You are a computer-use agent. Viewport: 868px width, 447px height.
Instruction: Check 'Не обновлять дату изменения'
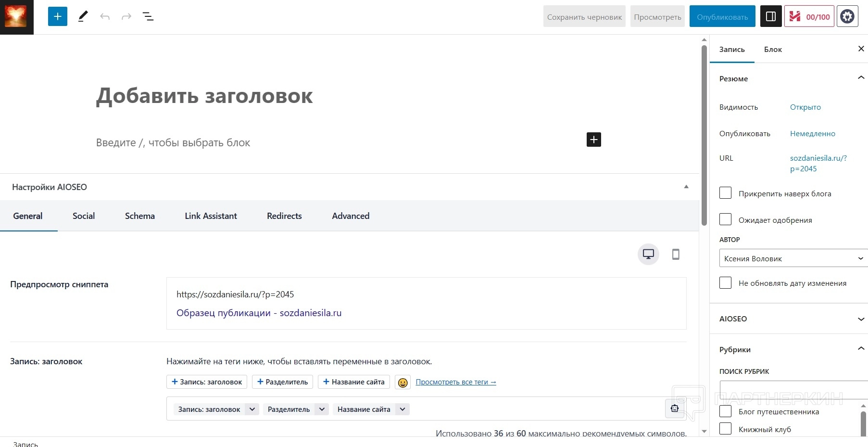pos(725,283)
